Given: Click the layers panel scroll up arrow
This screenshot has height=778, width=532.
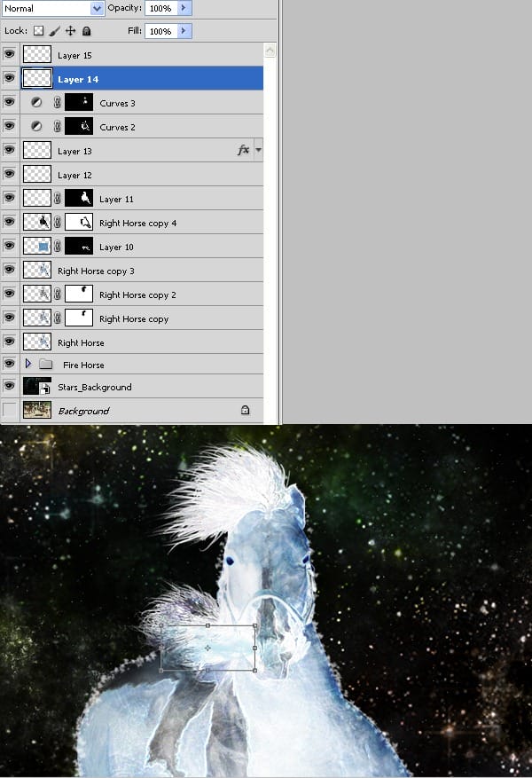Looking at the screenshot, I should (x=270, y=51).
